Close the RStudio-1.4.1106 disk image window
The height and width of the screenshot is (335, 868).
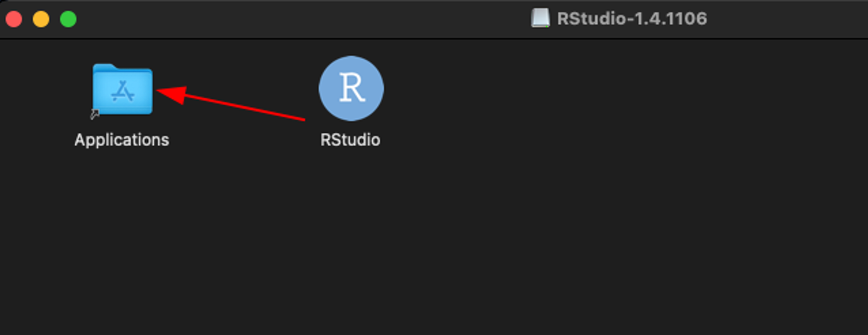click(14, 20)
